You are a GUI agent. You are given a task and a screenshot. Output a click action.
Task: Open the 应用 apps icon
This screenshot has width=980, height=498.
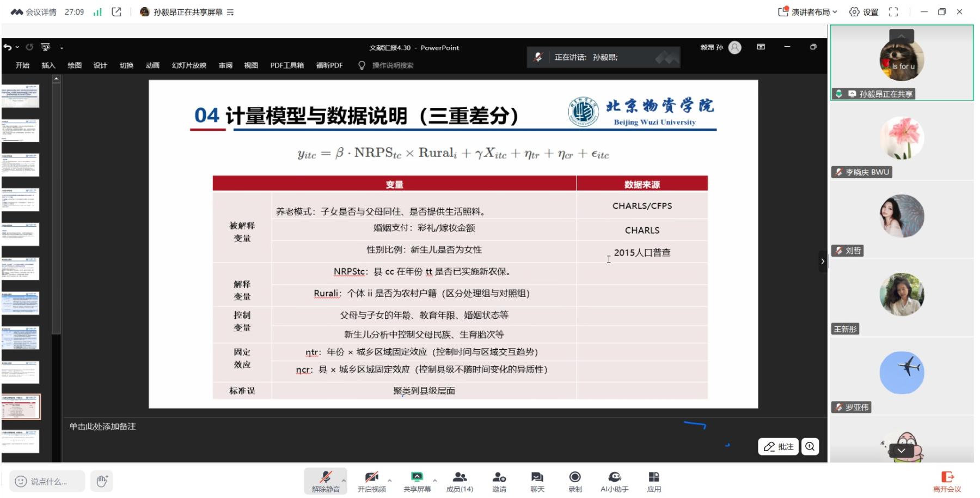coord(654,481)
